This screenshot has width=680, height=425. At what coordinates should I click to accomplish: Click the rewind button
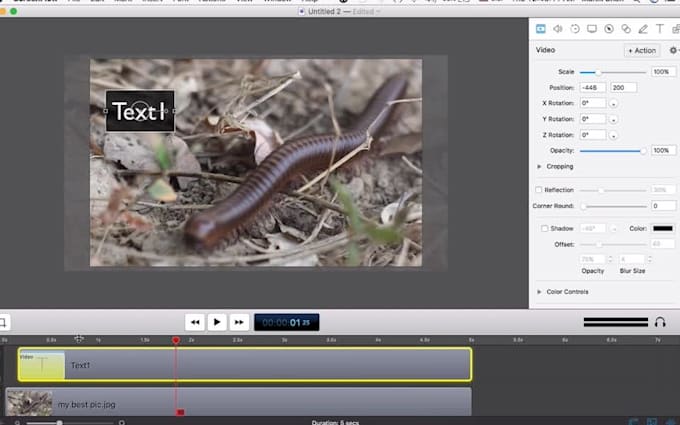[x=195, y=322]
